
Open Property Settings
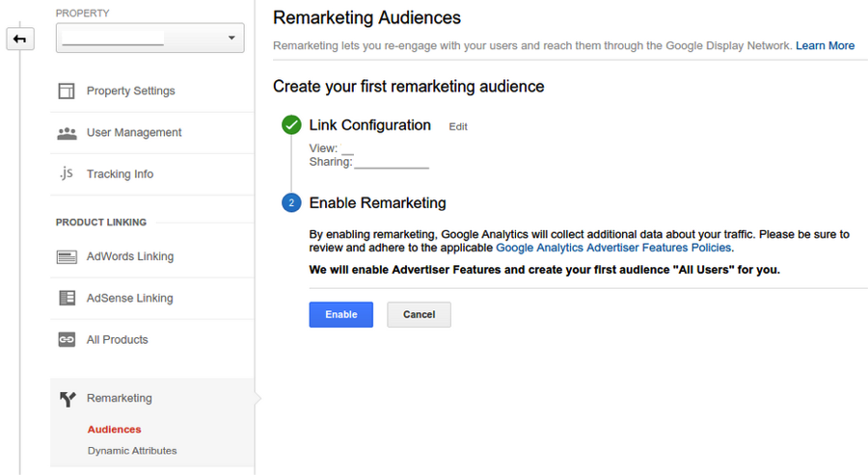[x=130, y=91]
